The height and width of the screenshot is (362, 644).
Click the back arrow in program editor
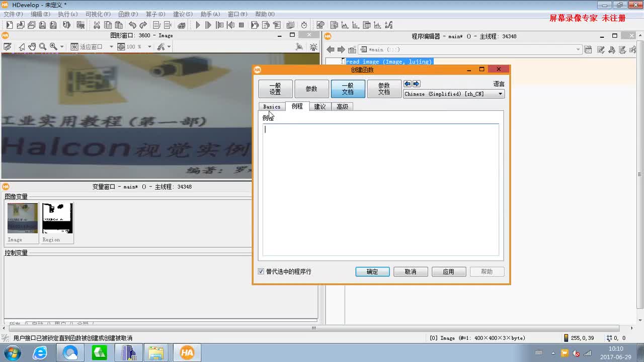331,49
